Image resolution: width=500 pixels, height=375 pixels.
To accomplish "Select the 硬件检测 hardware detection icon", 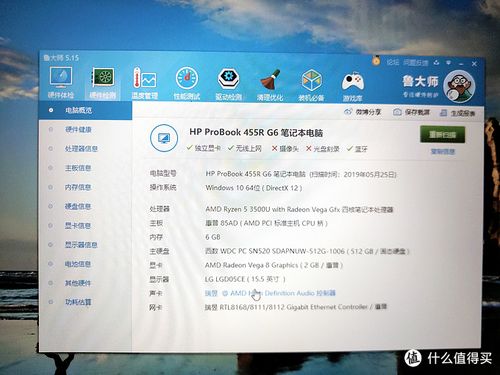I will pos(103,83).
